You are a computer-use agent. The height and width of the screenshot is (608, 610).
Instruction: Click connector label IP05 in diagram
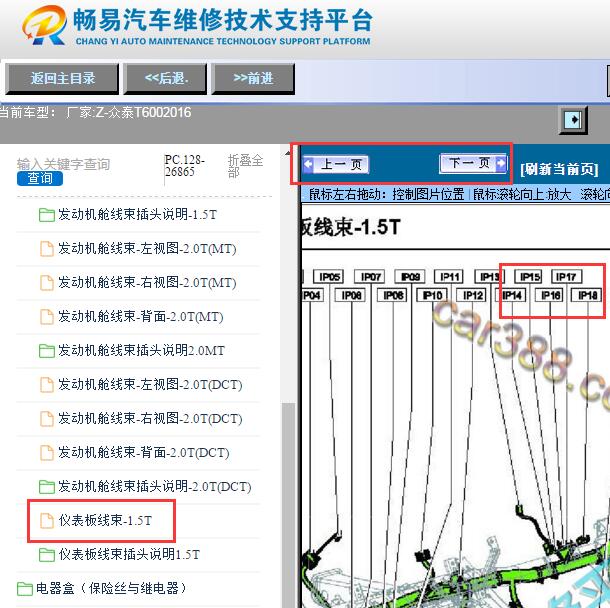coord(329,277)
